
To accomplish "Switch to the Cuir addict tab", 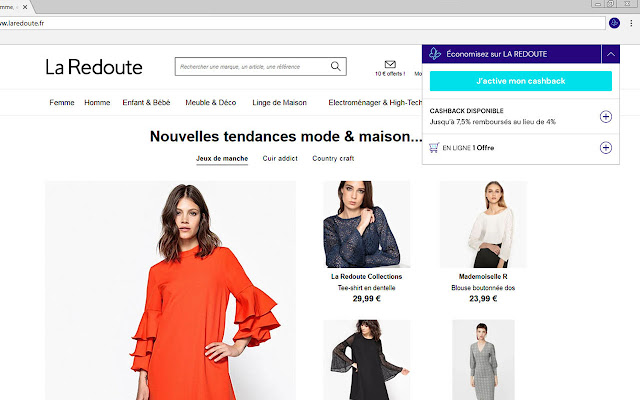I will pos(280,158).
